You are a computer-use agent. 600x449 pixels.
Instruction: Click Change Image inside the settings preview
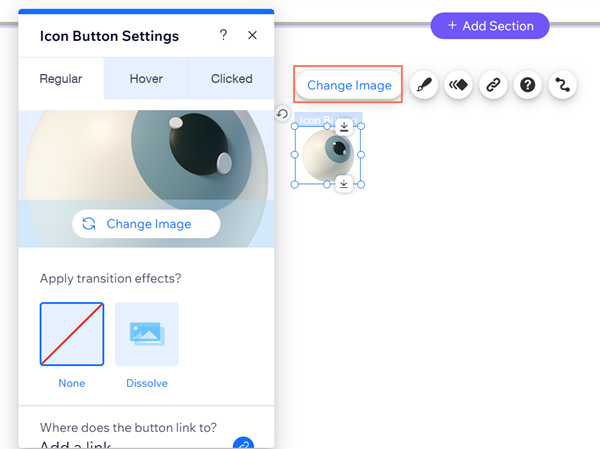(146, 224)
